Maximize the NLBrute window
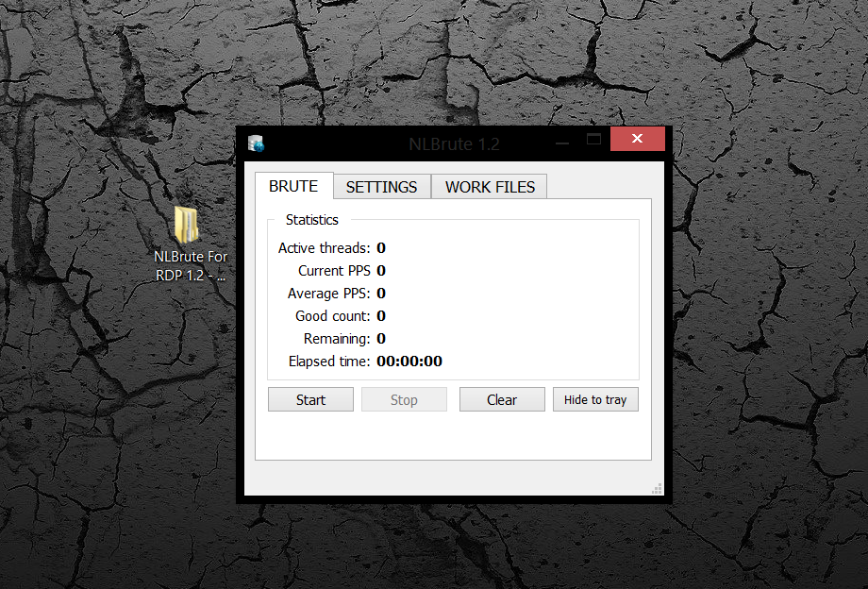 593,139
